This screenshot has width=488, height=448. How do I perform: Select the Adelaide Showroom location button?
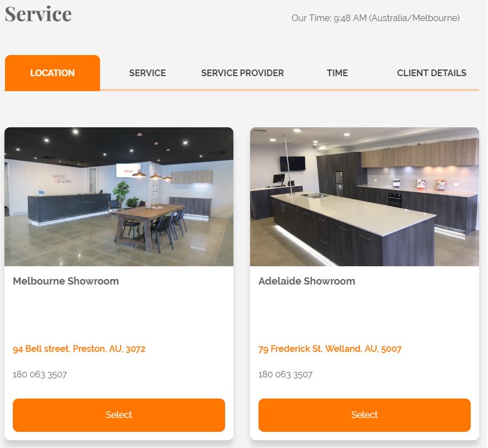pyautogui.click(x=365, y=415)
